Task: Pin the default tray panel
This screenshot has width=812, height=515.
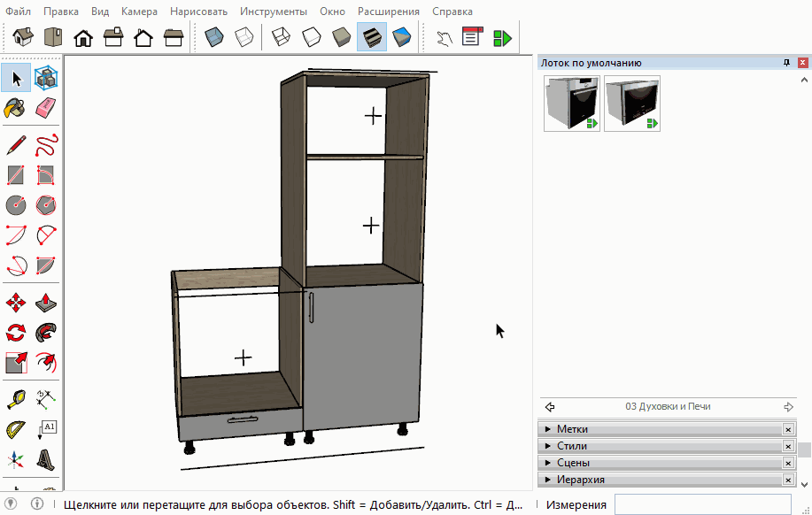Action: click(x=786, y=63)
